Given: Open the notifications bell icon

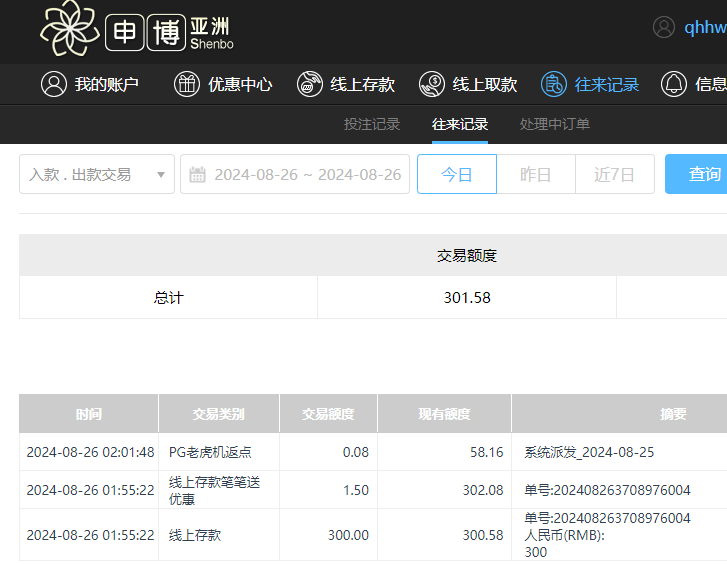Looking at the screenshot, I should (674, 84).
